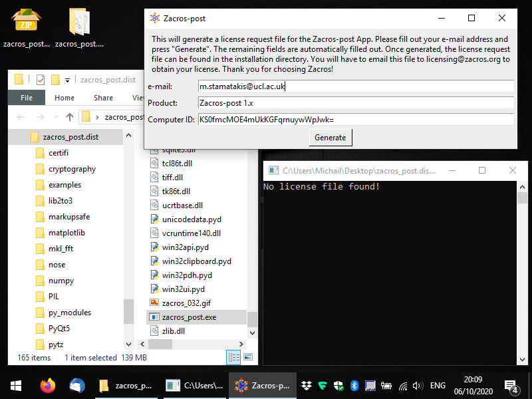The width and height of the screenshot is (532, 399).
Task: Open the File tab in Explorer
Action: click(27, 98)
